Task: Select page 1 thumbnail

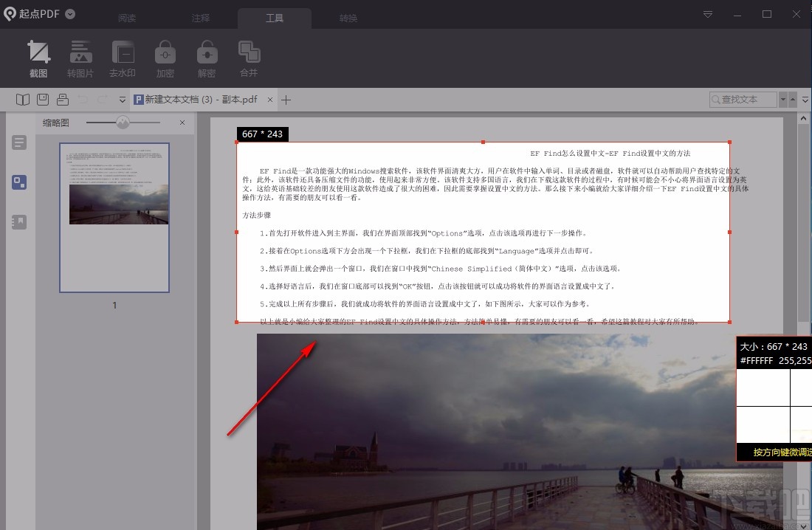Action: coord(114,218)
